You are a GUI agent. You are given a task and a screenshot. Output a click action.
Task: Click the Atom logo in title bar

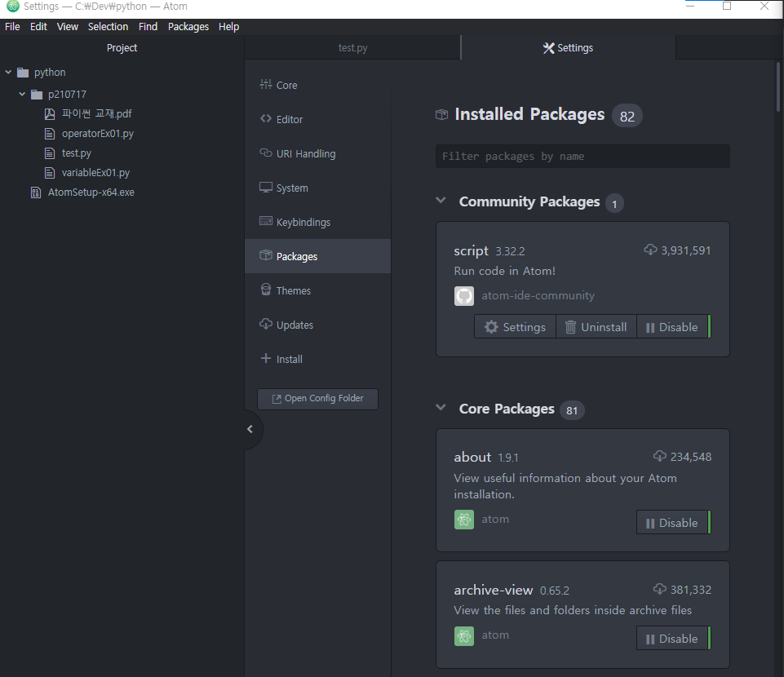(x=12, y=6)
